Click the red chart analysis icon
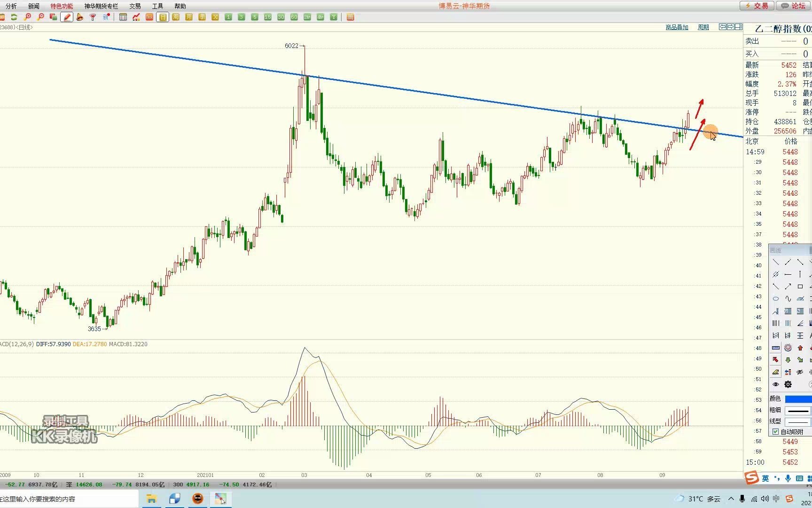Screen dimensions: 812x508 click(136, 17)
